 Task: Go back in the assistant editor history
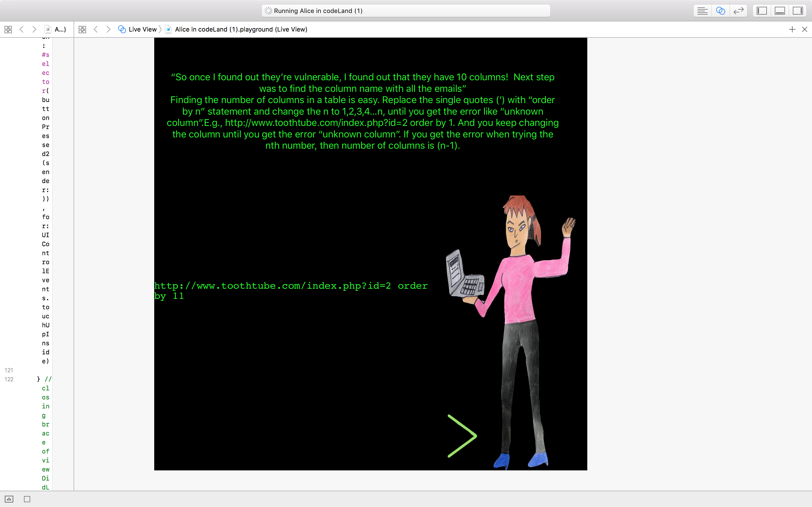(96, 30)
